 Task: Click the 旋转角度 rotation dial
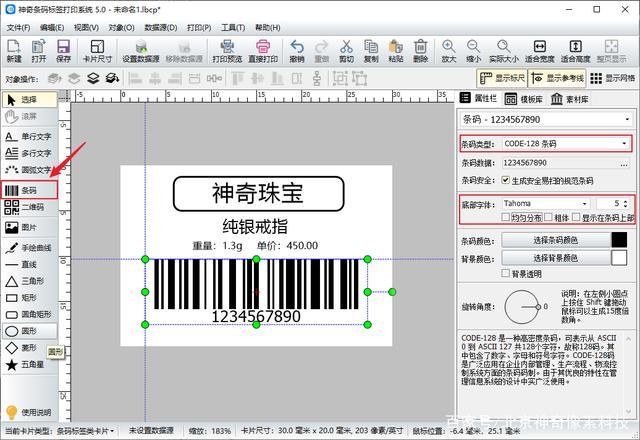tap(522, 307)
